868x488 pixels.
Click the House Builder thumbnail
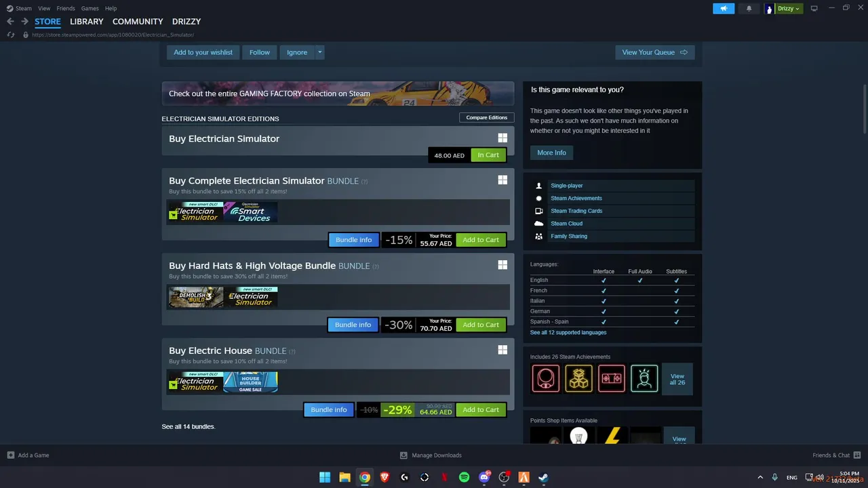(x=250, y=382)
